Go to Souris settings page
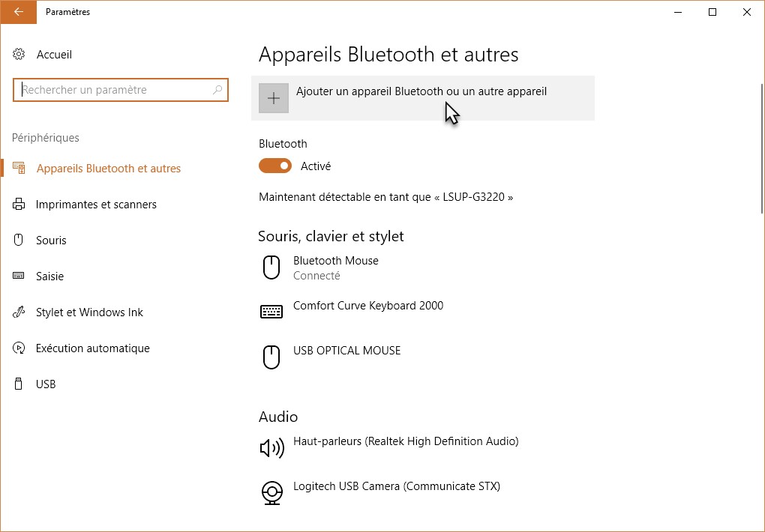The image size is (765, 532). pyautogui.click(x=51, y=241)
